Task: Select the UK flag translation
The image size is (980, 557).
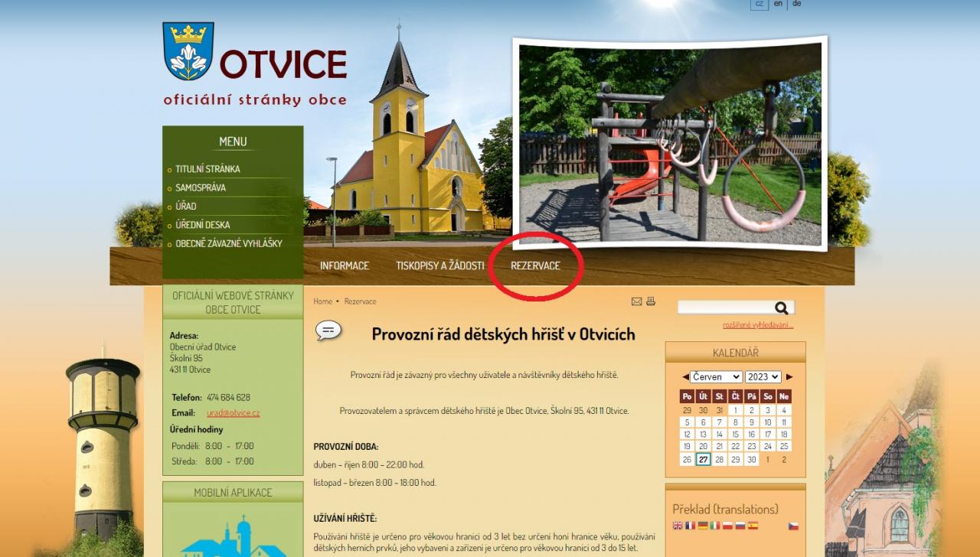Action: 678,526
